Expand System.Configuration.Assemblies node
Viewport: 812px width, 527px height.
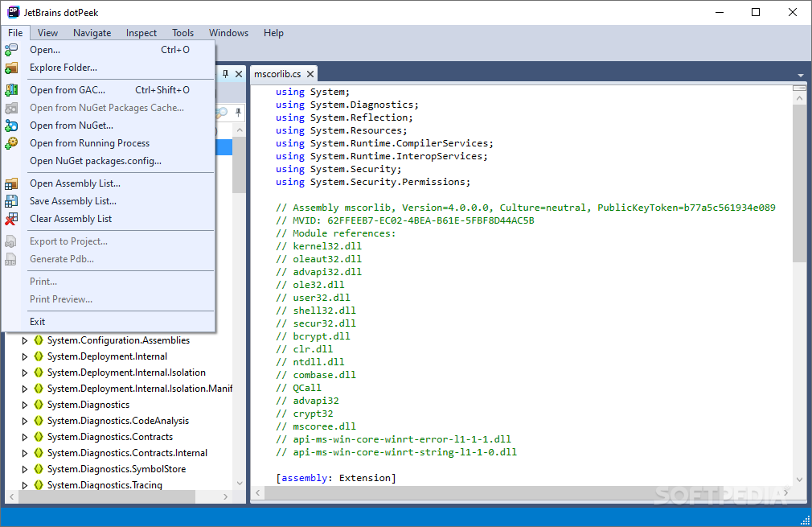point(24,340)
